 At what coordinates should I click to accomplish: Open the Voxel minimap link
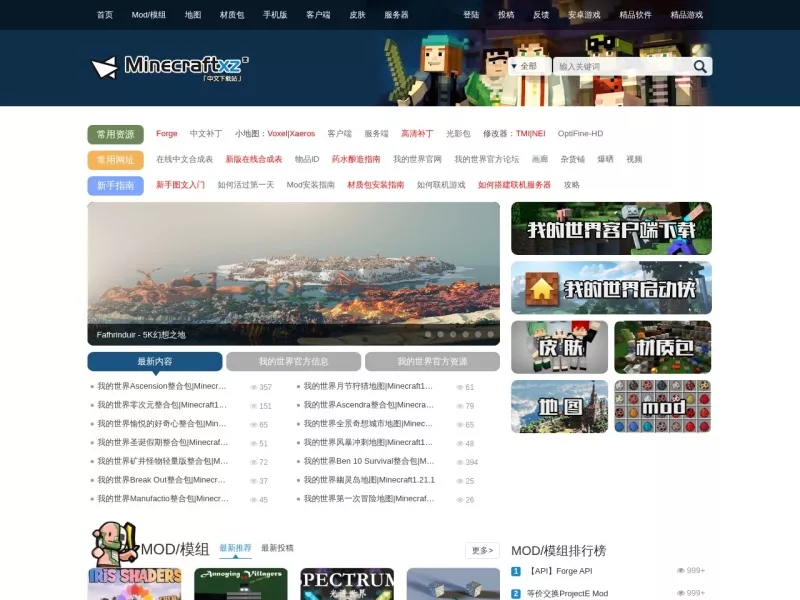[x=277, y=134]
